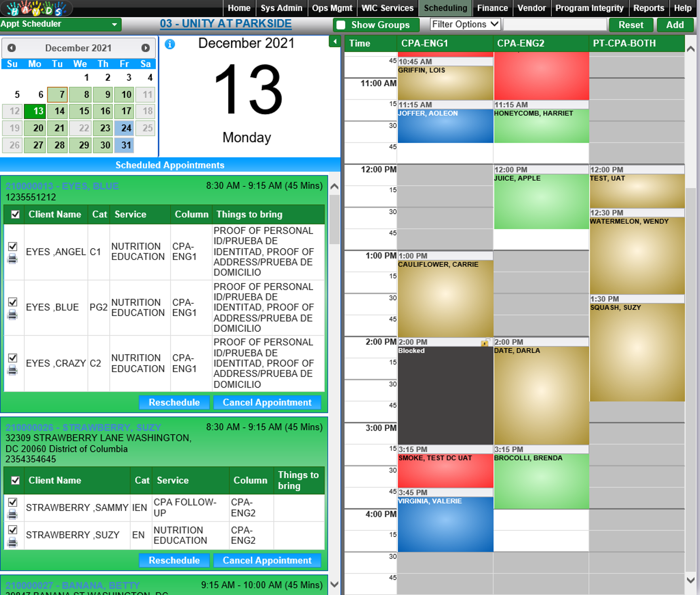Go to next month in calendar
This screenshot has height=595, width=700.
pos(145,48)
